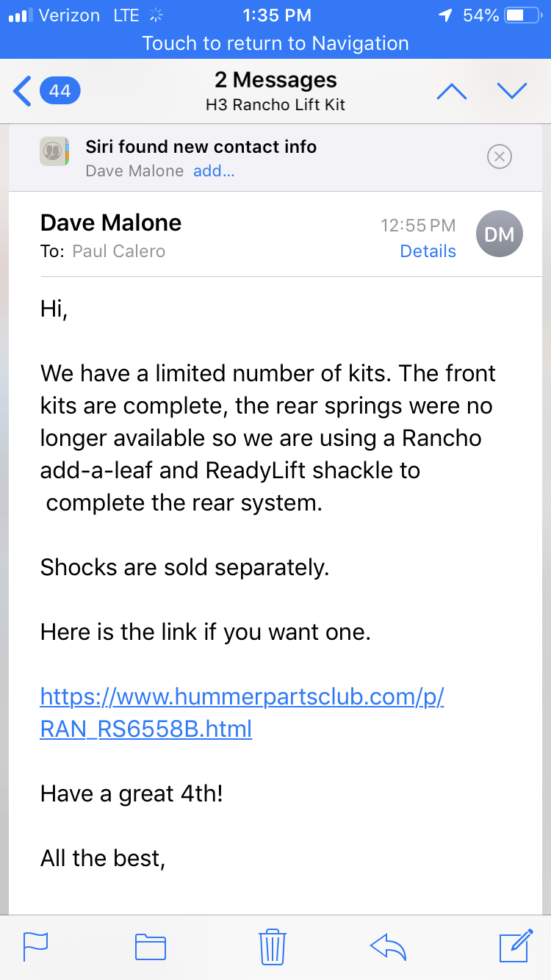Compose a new message with pencil icon
Image resolution: width=551 pixels, height=980 pixels.
[516, 945]
